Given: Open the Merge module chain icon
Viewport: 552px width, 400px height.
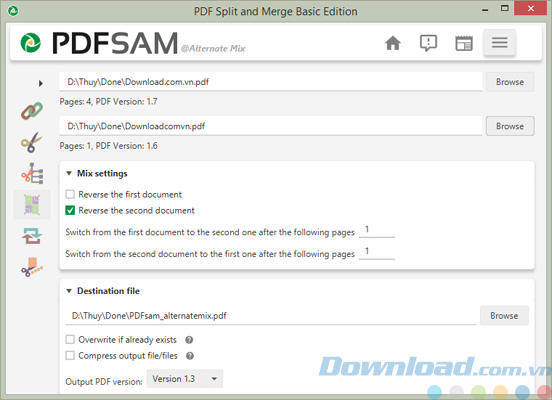Looking at the screenshot, I should (32, 111).
